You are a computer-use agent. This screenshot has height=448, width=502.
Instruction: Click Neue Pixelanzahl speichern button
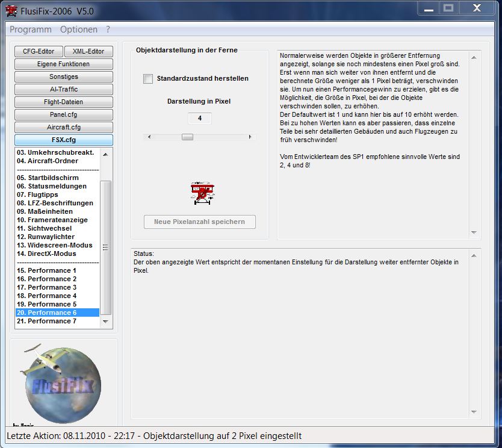[x=200, y=222]
